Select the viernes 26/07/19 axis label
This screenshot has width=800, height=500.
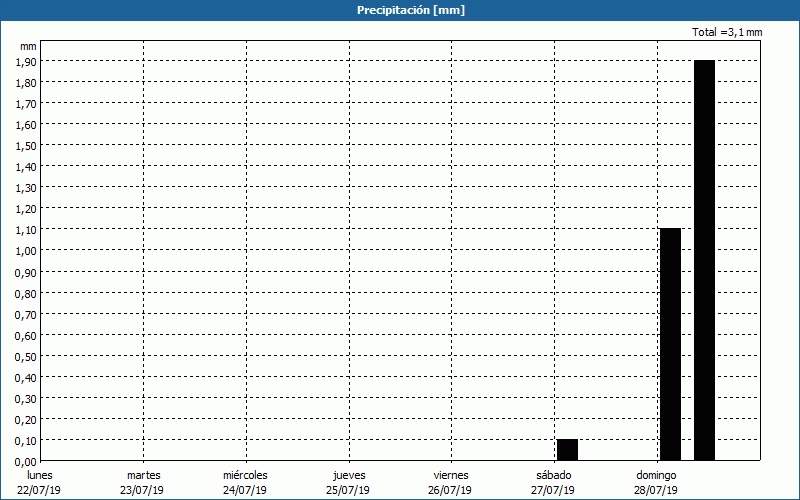click(451, 483)
